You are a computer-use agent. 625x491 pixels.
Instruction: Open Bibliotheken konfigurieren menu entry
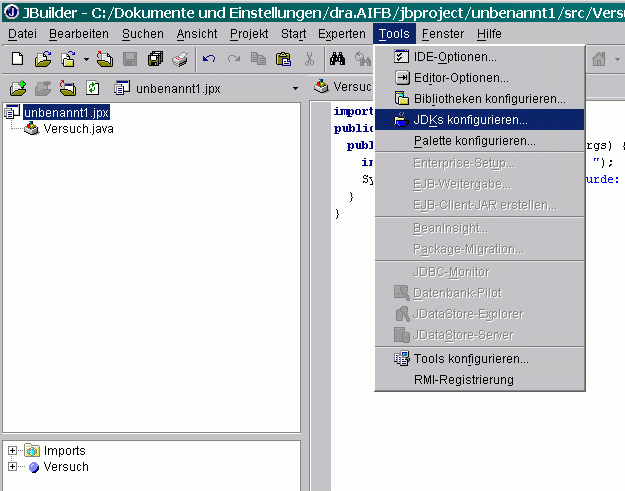tap(489, 99)
